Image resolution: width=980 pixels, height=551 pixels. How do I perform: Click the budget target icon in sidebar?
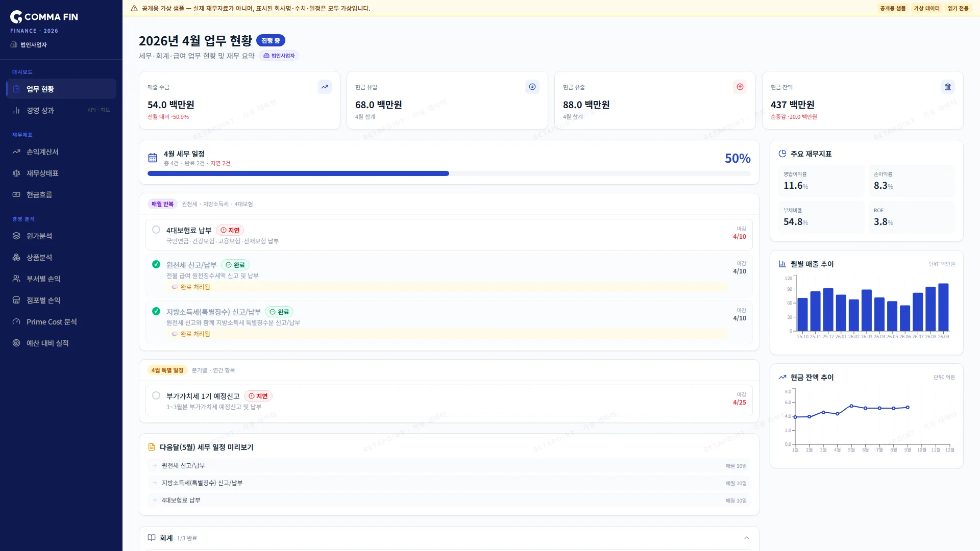(16, 343)
